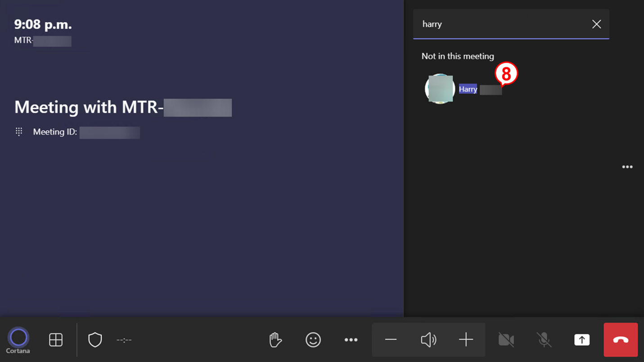Clear the "harry" search text
The width and height of the screenshot is (644, 362).
pyautogui.click(x=596, y=24)
